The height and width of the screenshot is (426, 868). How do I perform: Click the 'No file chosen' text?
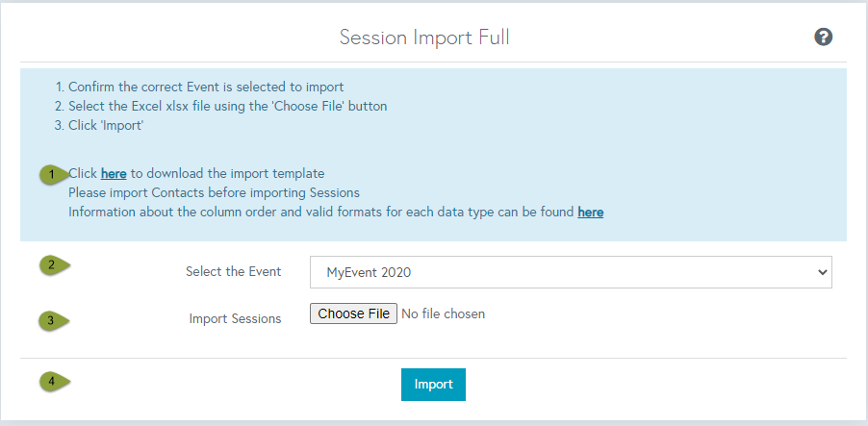tap(443, 313)
